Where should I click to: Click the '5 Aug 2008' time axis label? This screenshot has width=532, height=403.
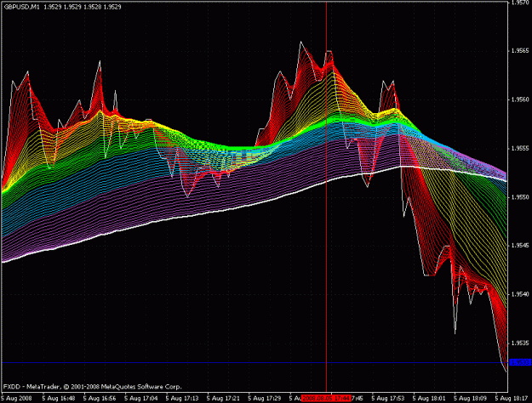click(x=17, y=398)
